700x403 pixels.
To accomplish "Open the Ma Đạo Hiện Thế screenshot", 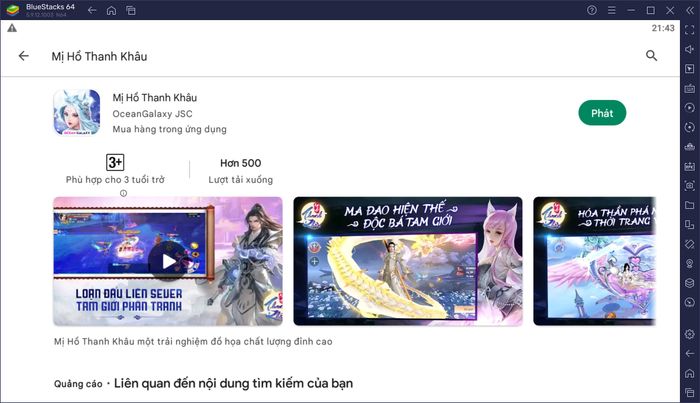I will pyautogui.click(x=408, y=262).
